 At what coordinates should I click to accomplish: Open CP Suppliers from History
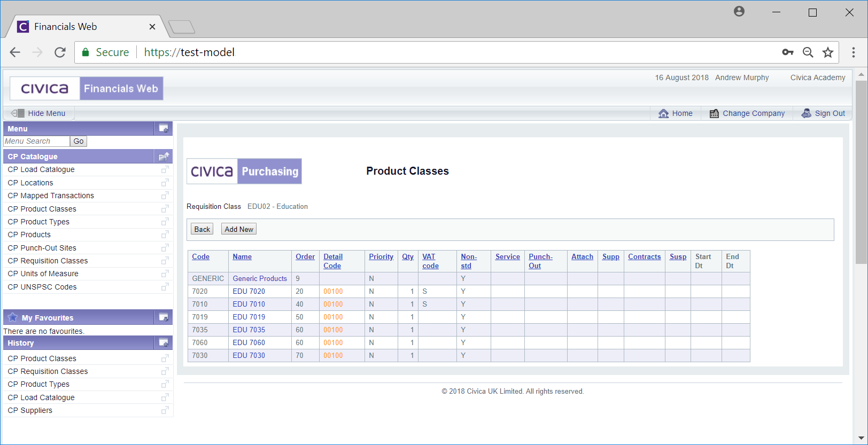click(x=30, y=410)
